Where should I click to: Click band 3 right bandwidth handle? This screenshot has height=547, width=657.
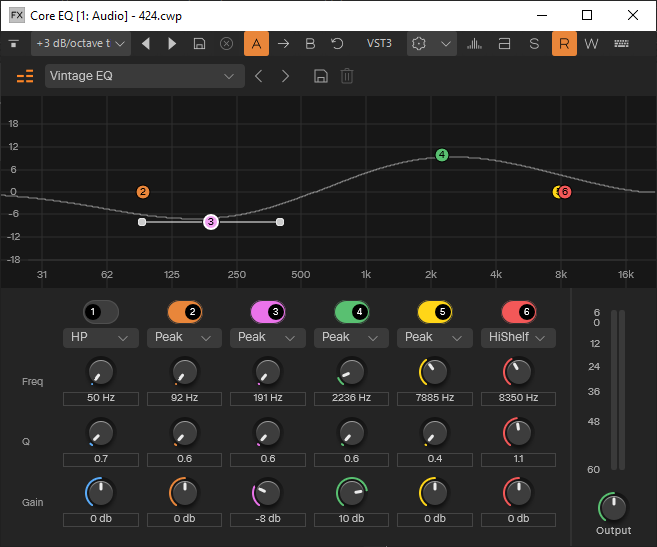click(x=280, y=222)
